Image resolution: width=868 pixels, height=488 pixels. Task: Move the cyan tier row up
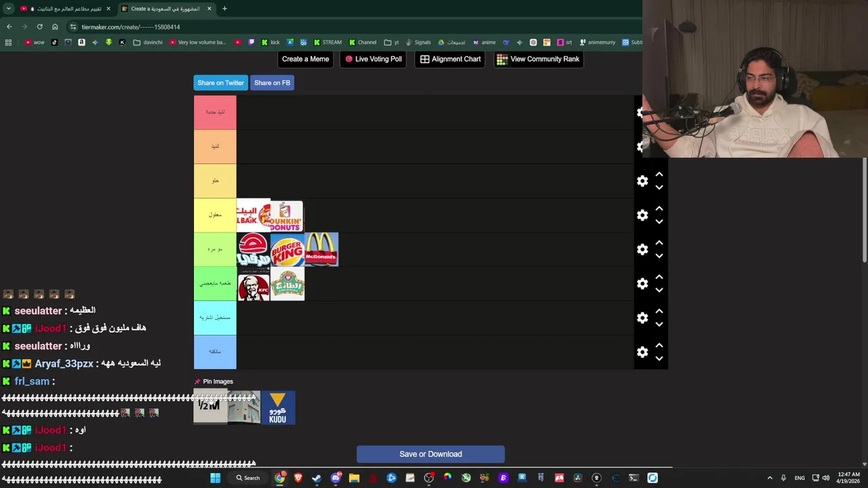click(659, 311)
